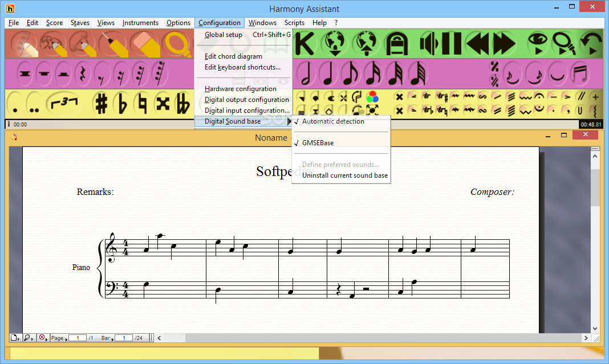Select the note editing pencil tool

click(x=25, y=44)
